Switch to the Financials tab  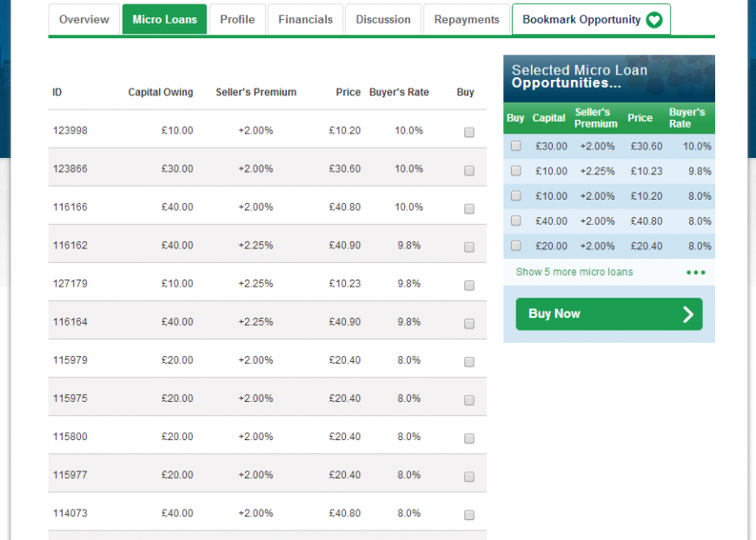(x=305, y=19)
